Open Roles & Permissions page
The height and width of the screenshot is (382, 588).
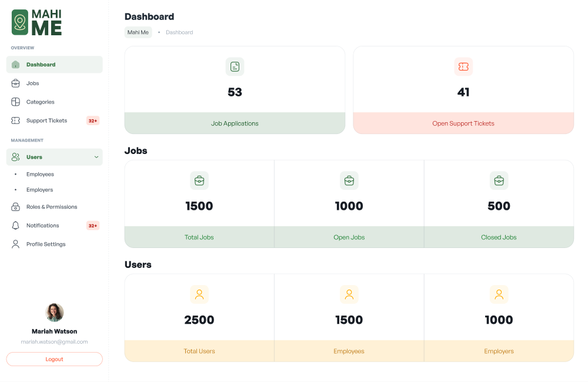pos(54,207)
